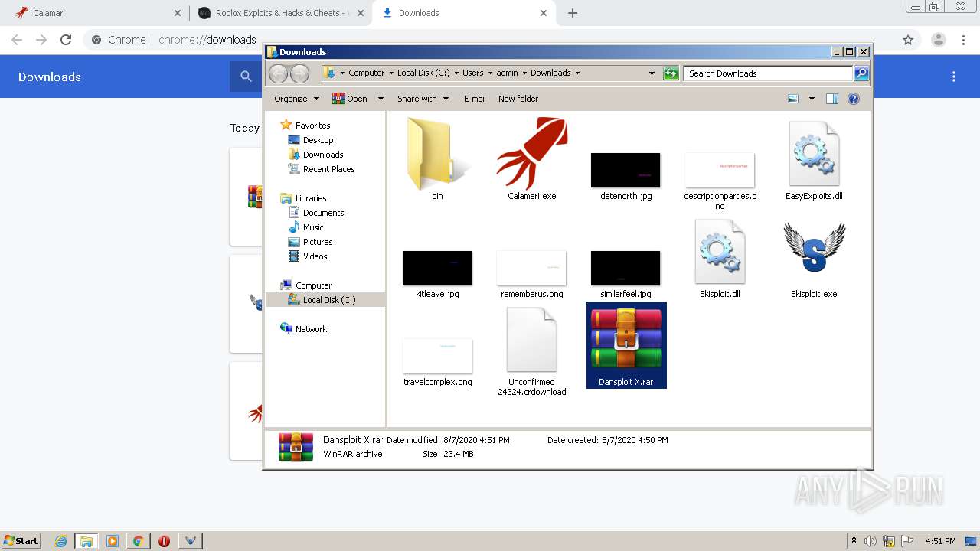The height and width of the screenshot is (551, 980).
Task: Select Skisploit.exe winged S icon
Action: point(814,247)
